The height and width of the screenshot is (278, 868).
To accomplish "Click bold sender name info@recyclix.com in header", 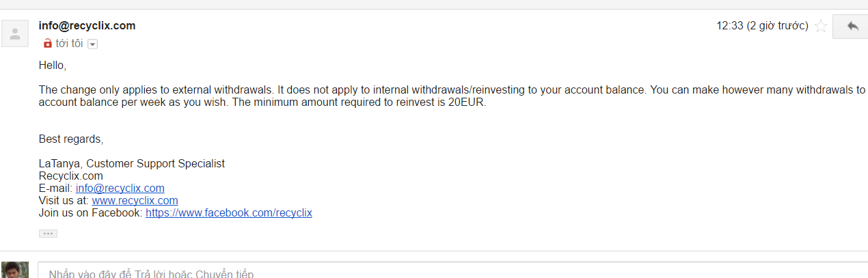I will [87, 26].
